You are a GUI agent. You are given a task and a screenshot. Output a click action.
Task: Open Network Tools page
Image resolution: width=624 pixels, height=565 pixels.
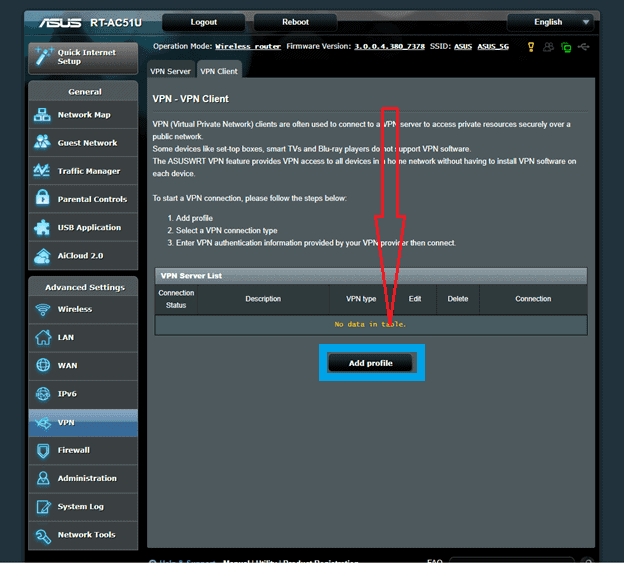[x=83, y=535]
